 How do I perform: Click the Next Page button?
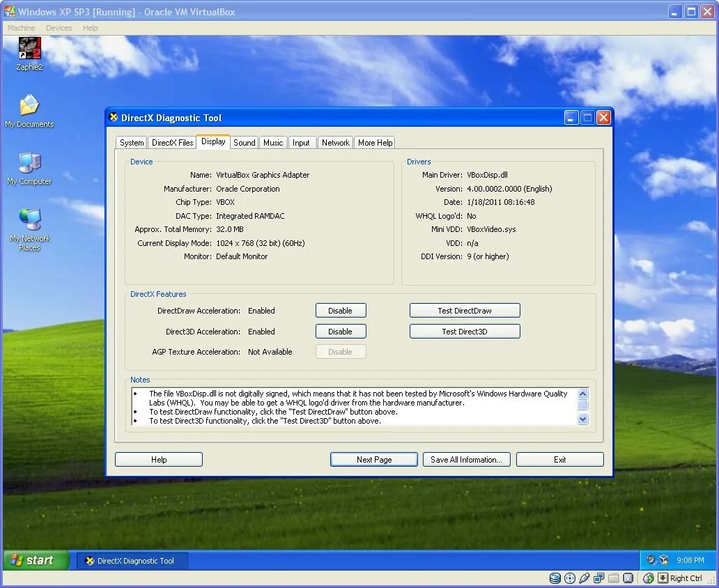click(373, 460)
